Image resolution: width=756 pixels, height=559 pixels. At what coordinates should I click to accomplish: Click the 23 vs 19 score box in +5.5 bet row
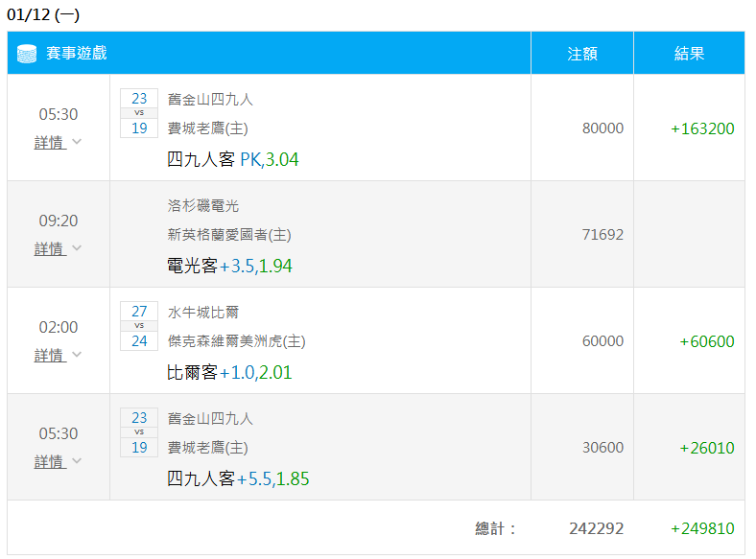[139, 432]
